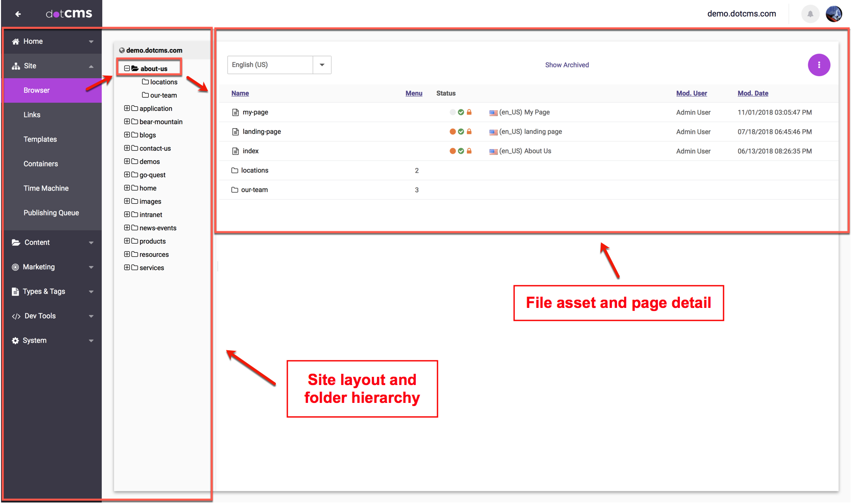Click demo.dotcms.com site name in top bar

click(742, 14)
